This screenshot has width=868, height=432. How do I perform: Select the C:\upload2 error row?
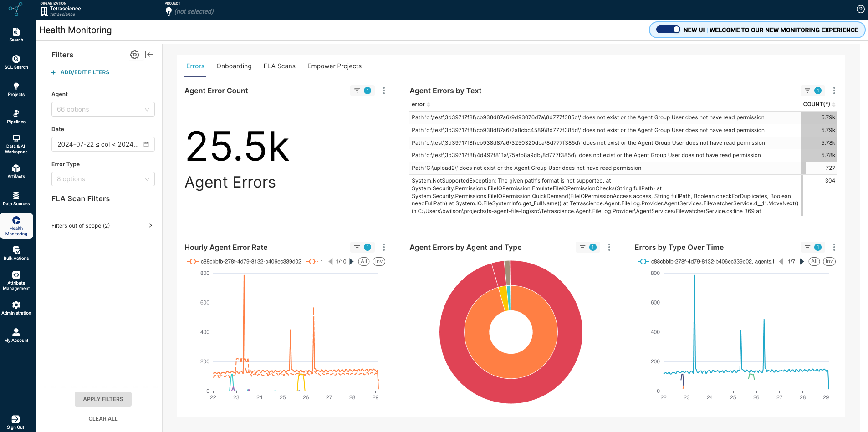coord(623,168)
